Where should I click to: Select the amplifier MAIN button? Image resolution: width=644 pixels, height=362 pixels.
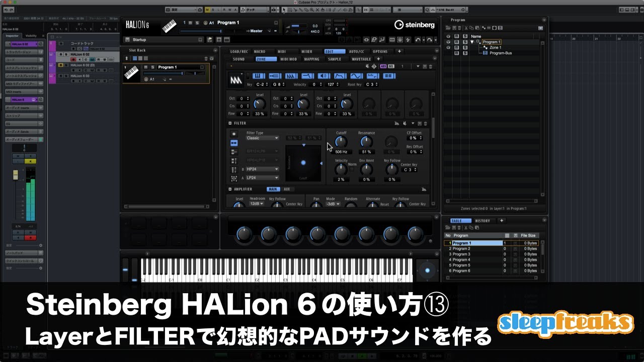(x=273, y=189)
